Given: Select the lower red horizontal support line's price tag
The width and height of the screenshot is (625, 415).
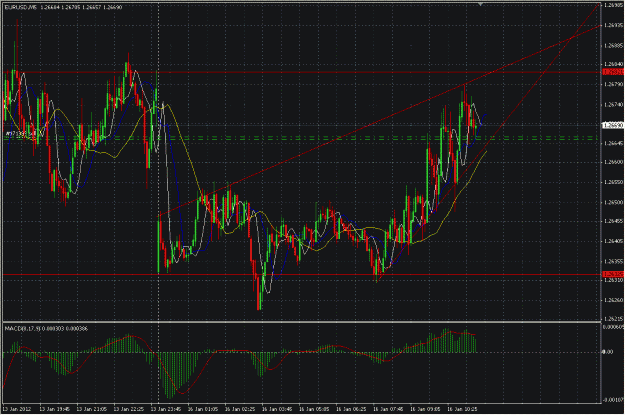Looking at the screenshot, I should tap(613, 274).
